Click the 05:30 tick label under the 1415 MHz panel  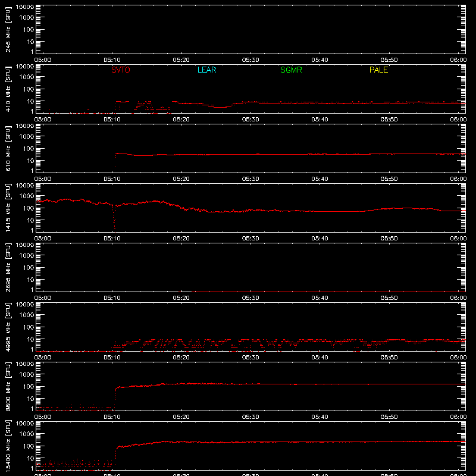tap(250, 239)
